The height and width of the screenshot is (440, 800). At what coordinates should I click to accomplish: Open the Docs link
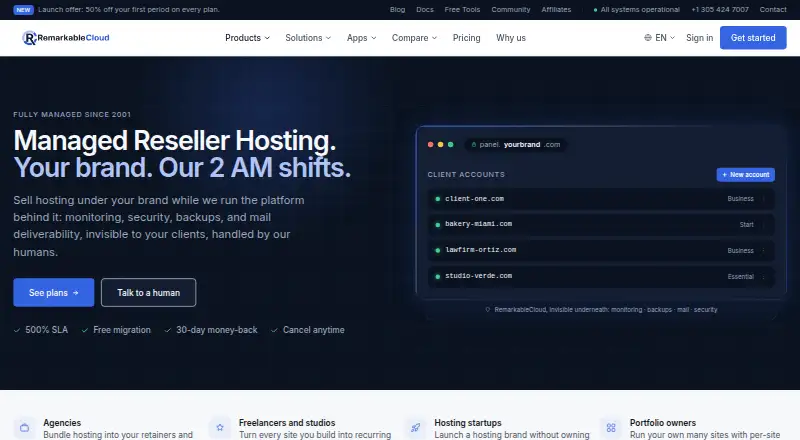coord(424,10)
